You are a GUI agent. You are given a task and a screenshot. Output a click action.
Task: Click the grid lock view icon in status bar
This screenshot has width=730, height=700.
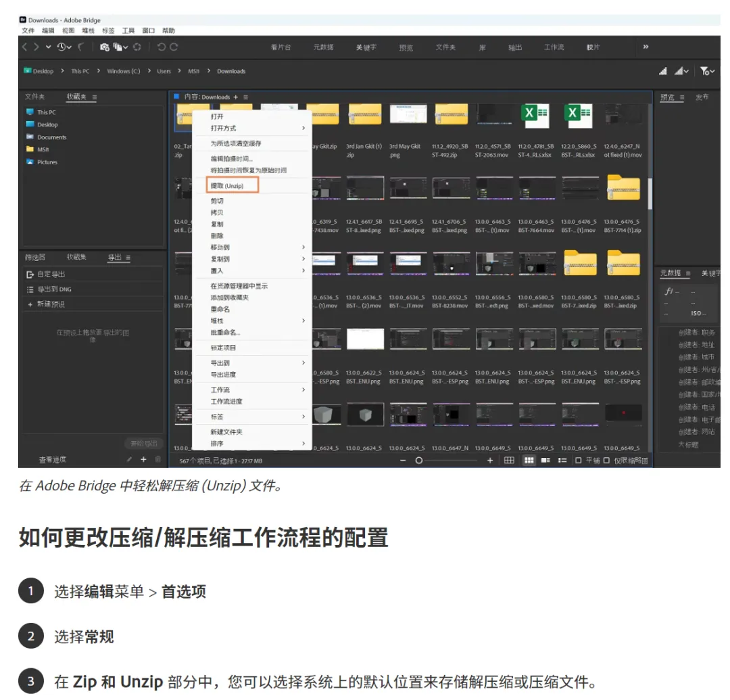point(510,460)
